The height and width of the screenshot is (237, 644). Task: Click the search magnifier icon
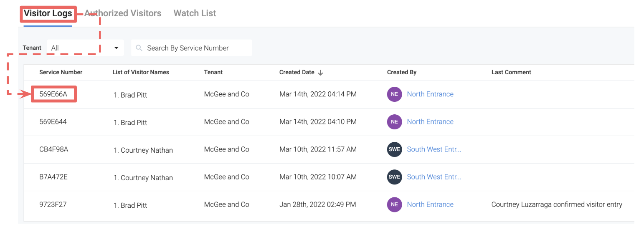coord(139,48)
